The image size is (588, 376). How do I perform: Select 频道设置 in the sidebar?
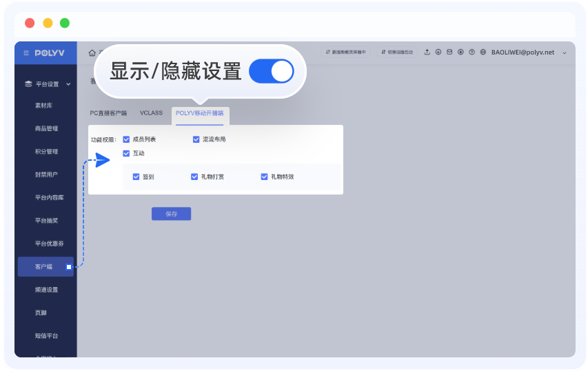(x=46, y=290)
